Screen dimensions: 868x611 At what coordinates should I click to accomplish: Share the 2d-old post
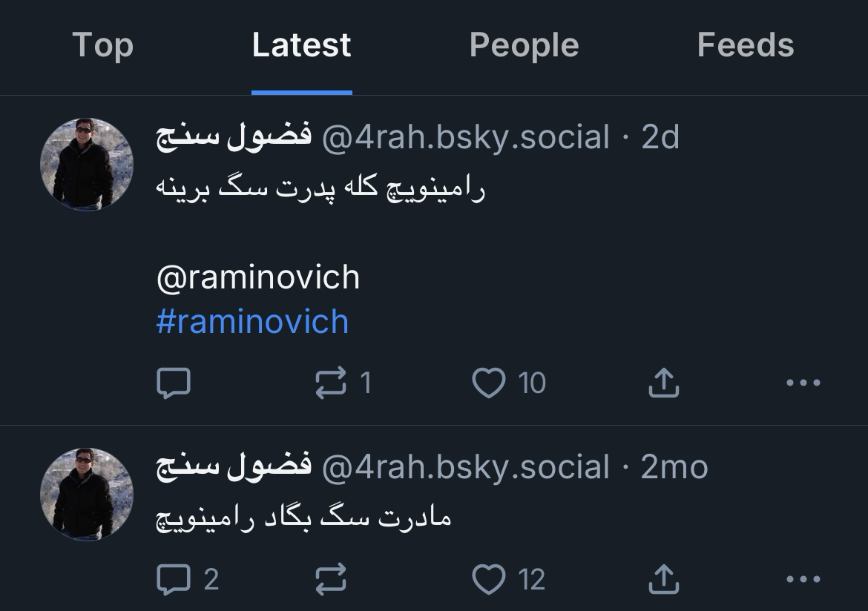coord(663,383)
